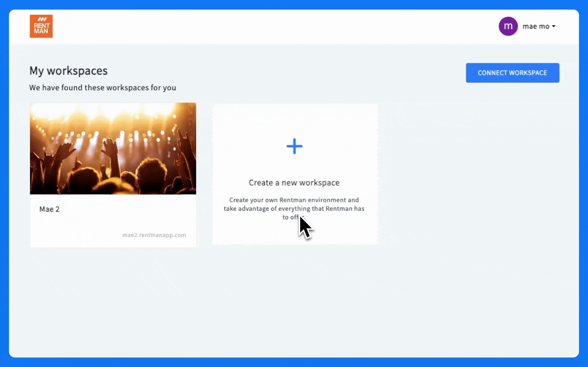Click the Rentman logo icon

(41, 26)
